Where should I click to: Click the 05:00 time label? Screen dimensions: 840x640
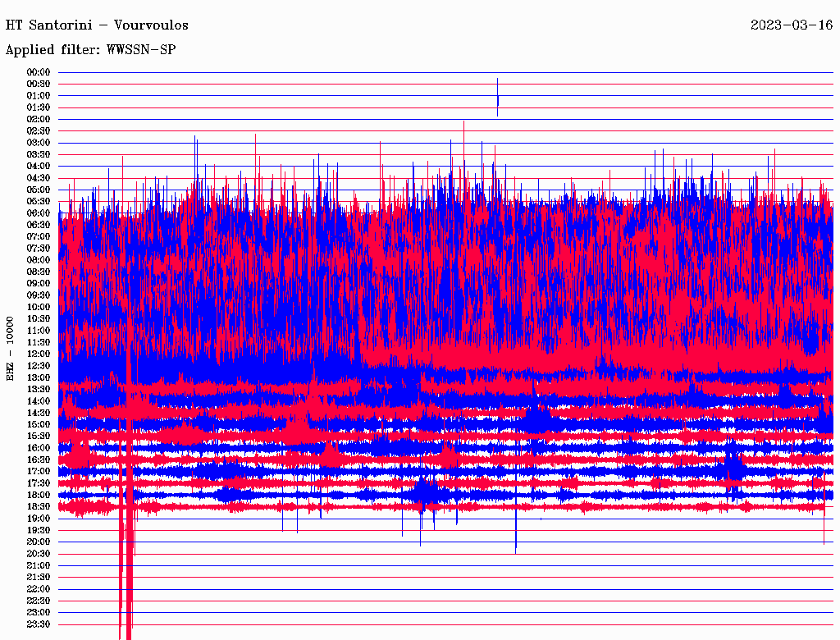coord(39,190)
